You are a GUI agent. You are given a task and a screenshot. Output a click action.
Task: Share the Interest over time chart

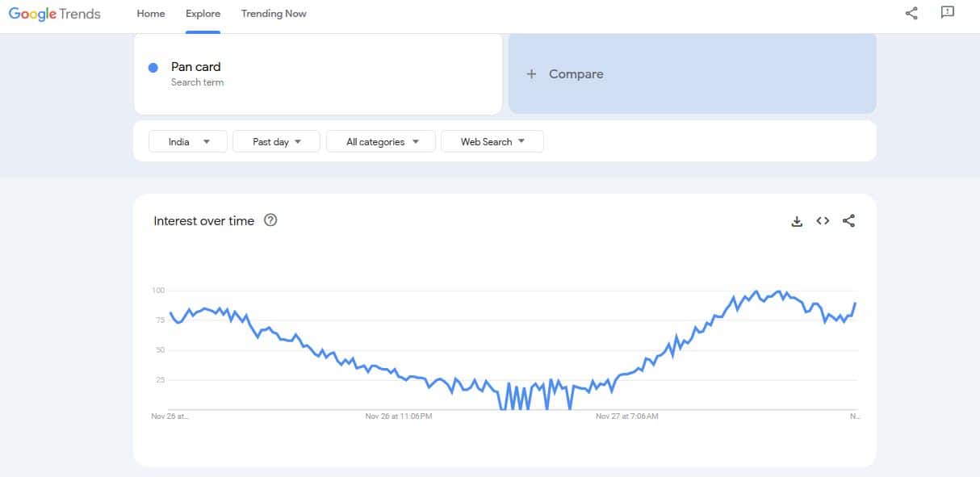[848, 221]
